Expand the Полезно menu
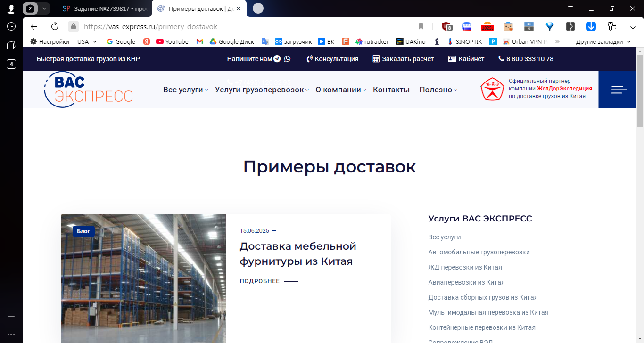 [438, 90]
